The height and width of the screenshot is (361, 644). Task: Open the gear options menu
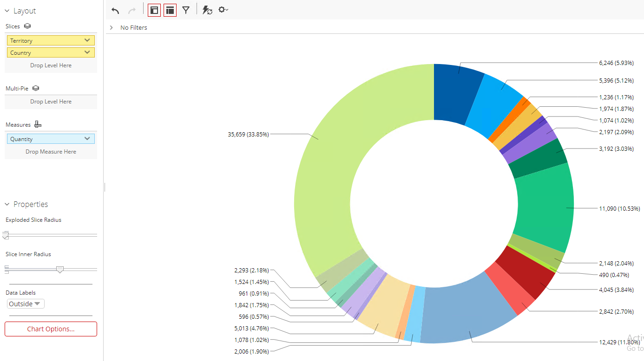tap(223, 10)
